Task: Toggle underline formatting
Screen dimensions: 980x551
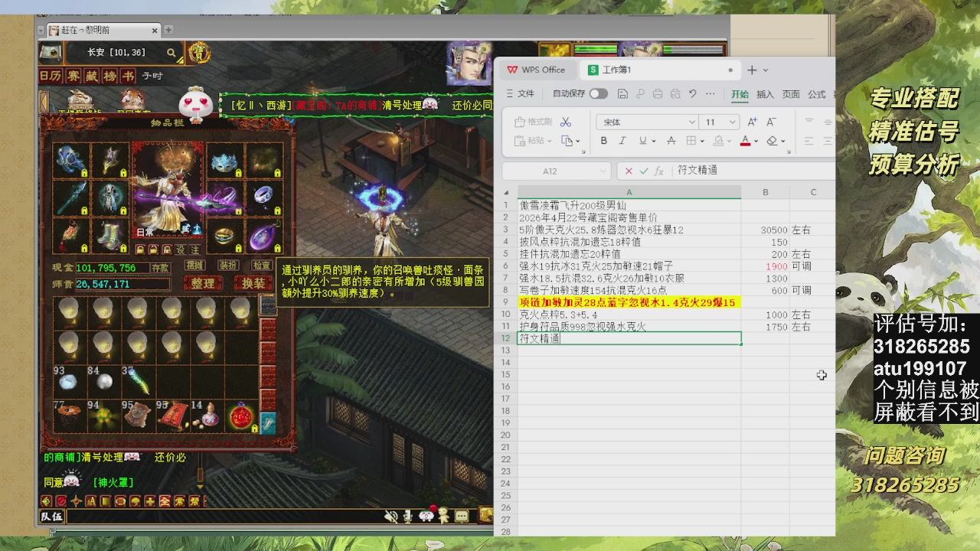Action: click(642, 141)
